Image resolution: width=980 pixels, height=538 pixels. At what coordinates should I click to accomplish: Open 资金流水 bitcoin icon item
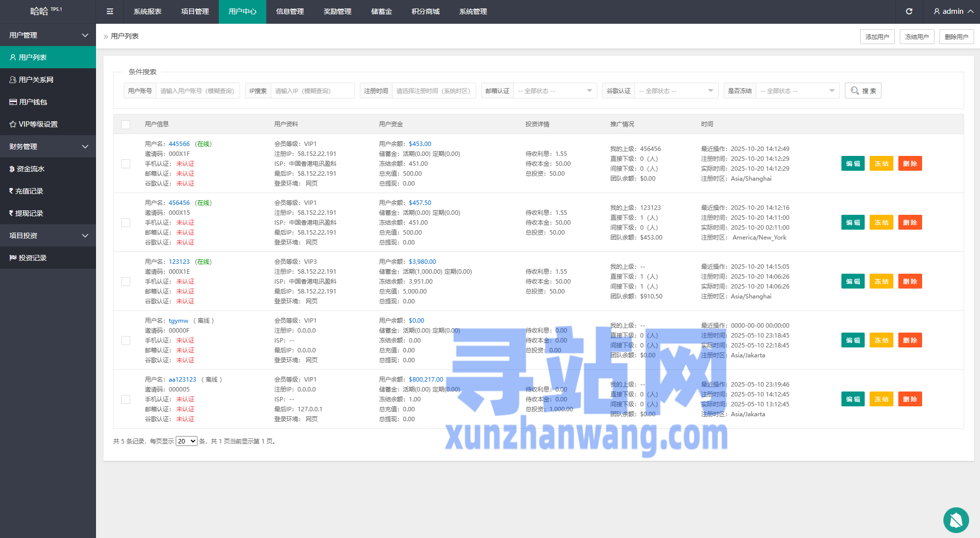coord(30,169)
